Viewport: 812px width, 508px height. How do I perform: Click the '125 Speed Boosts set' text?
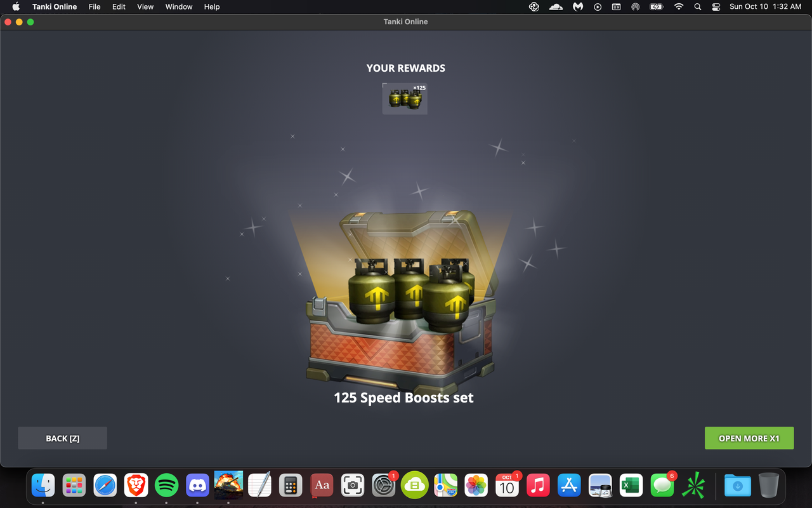[x=403, y=398]
